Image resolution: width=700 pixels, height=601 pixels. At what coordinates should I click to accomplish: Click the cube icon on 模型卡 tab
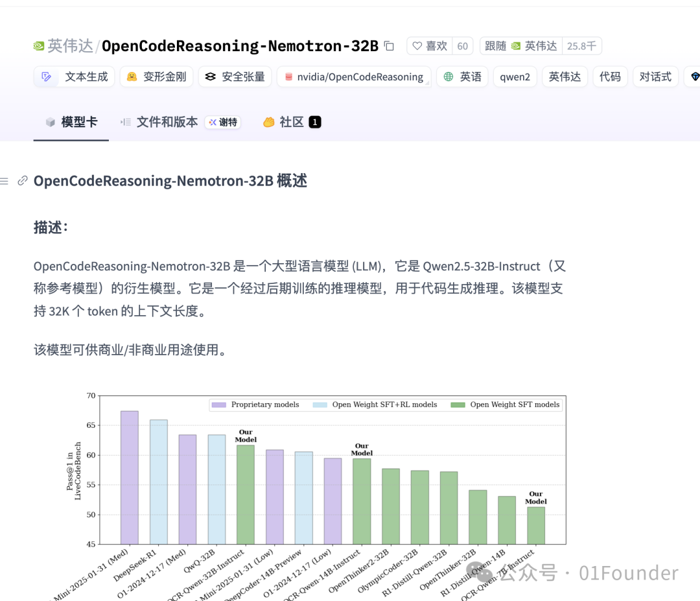[x=51, y=122]
